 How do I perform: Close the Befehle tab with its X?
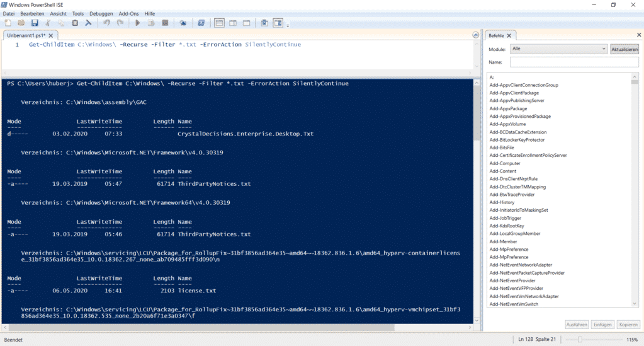[509, 36]
